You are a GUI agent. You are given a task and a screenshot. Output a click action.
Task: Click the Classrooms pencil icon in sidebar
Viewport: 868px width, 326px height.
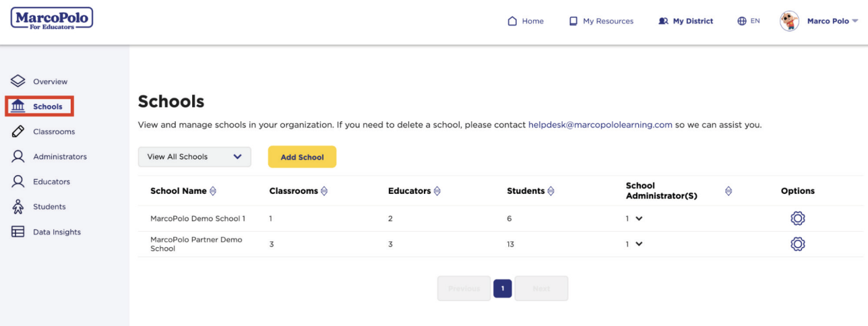tap(18, 131)
